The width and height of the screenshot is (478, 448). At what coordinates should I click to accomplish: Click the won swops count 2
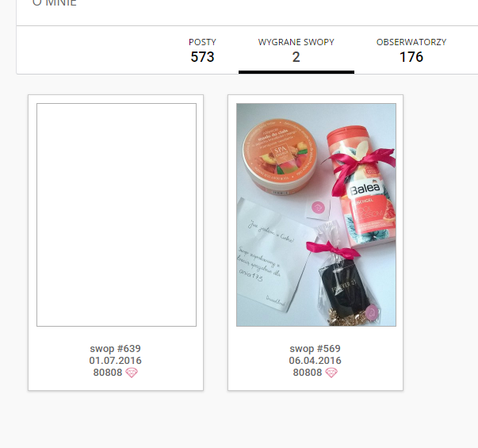[296, 57]
